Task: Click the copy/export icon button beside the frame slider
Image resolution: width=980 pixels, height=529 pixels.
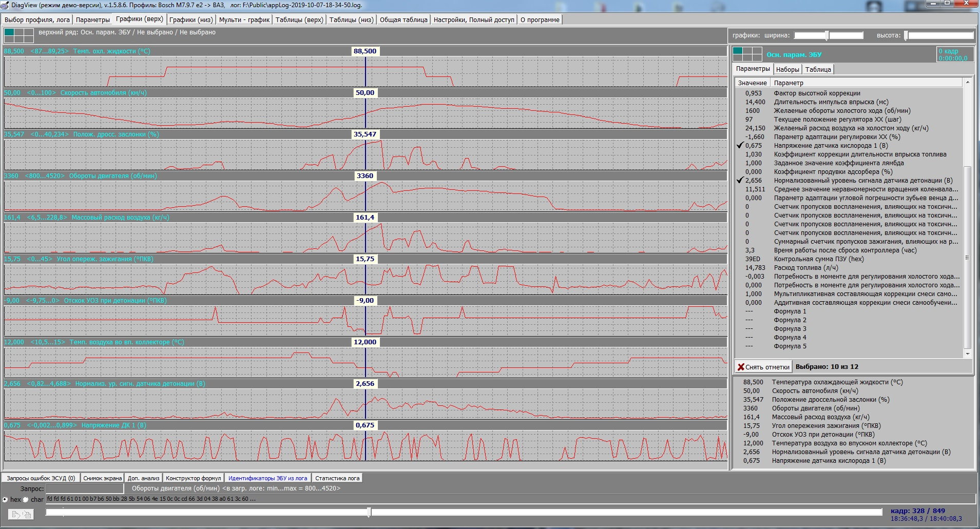Action: pos(21,514)
